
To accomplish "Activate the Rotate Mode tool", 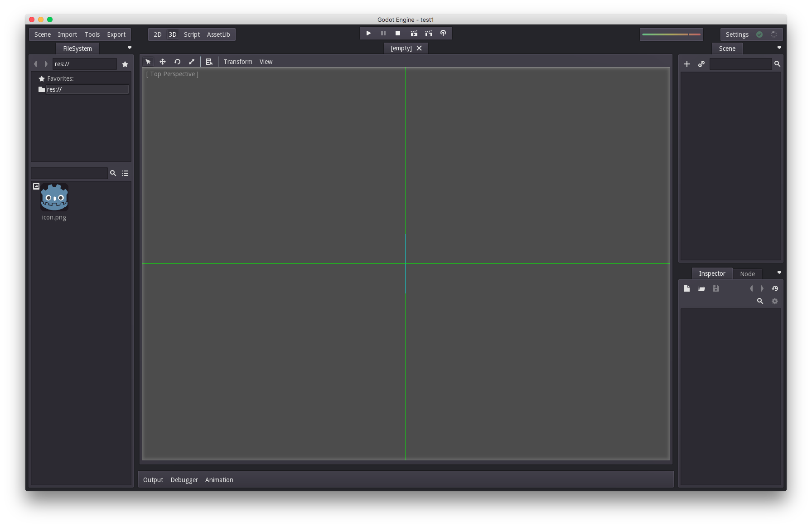I will tap(177, 62).
